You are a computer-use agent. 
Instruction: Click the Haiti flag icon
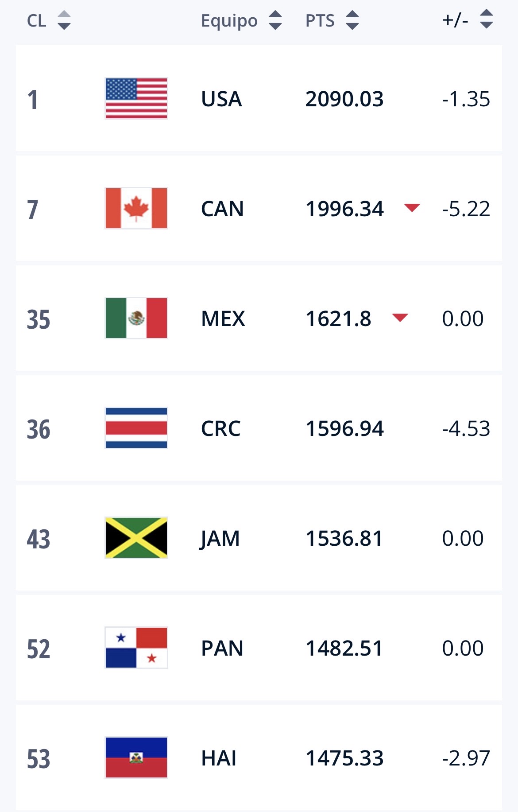click(136, 758)
